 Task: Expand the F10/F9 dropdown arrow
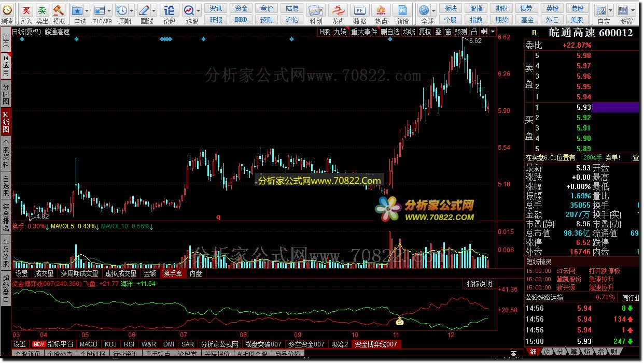109,10
